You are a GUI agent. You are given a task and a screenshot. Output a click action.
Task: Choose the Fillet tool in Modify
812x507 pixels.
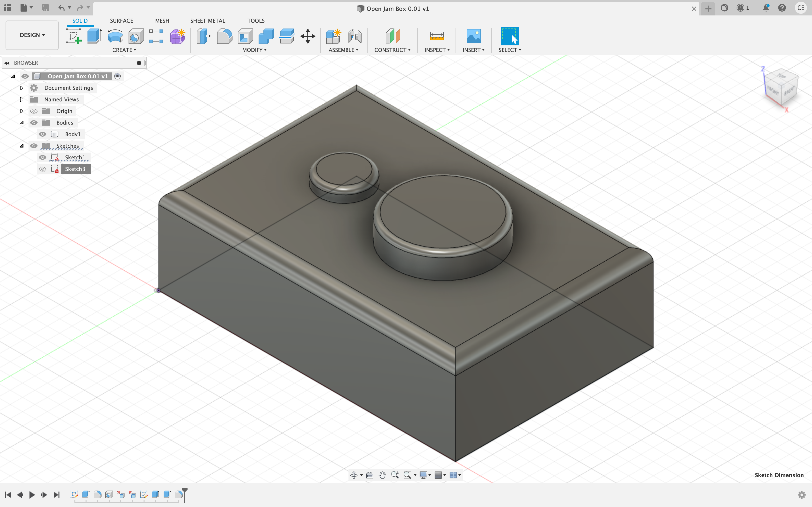[224, 36]
